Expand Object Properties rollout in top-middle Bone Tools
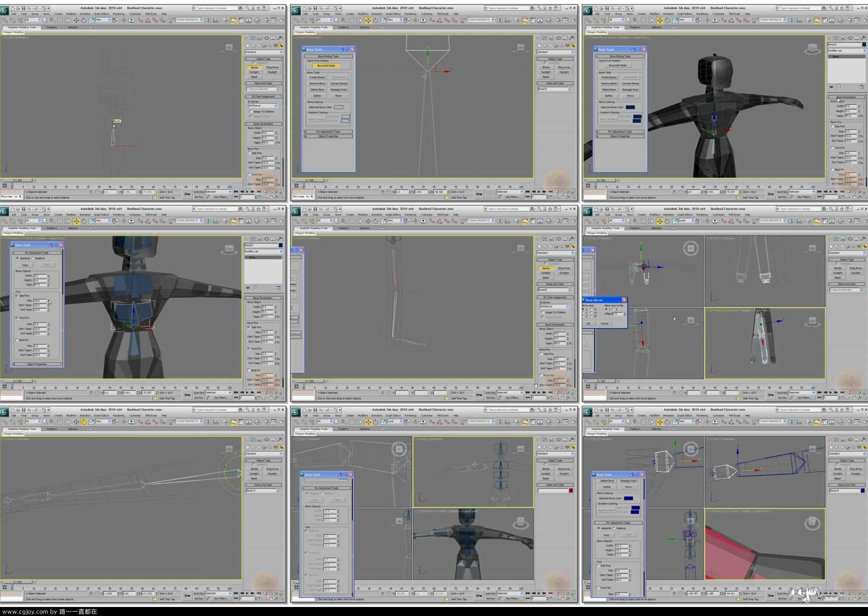The width and height of the screenshot is (868, 616). point(329,136)
